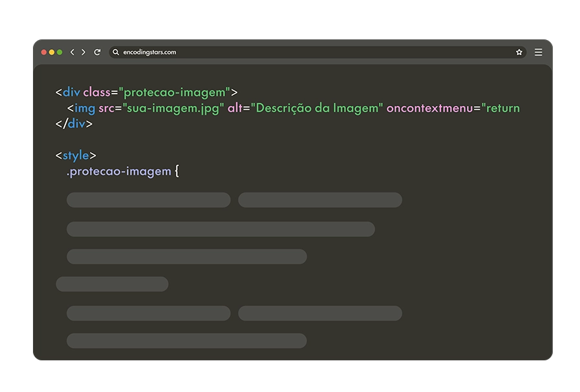Click the "Descrição da Imagem" alt text
This screenshot has height=392, width=580.
click(x=317, y=108)
